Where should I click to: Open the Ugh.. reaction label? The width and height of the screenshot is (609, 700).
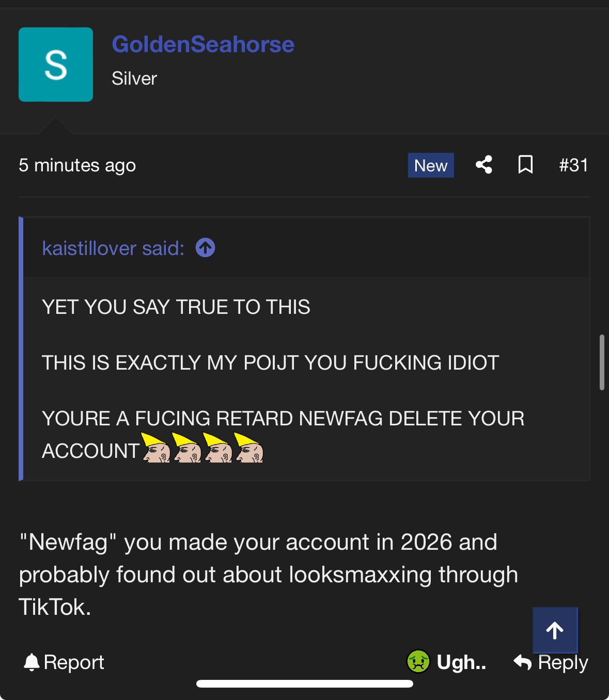pyautogui.click(x=461, y=662)
